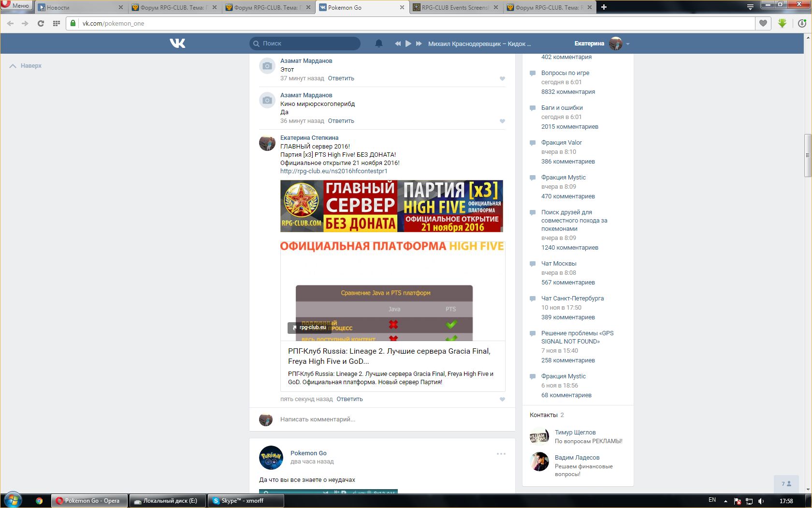
Task: Go back with the browser back arrow
Action: tap(11, 23)
